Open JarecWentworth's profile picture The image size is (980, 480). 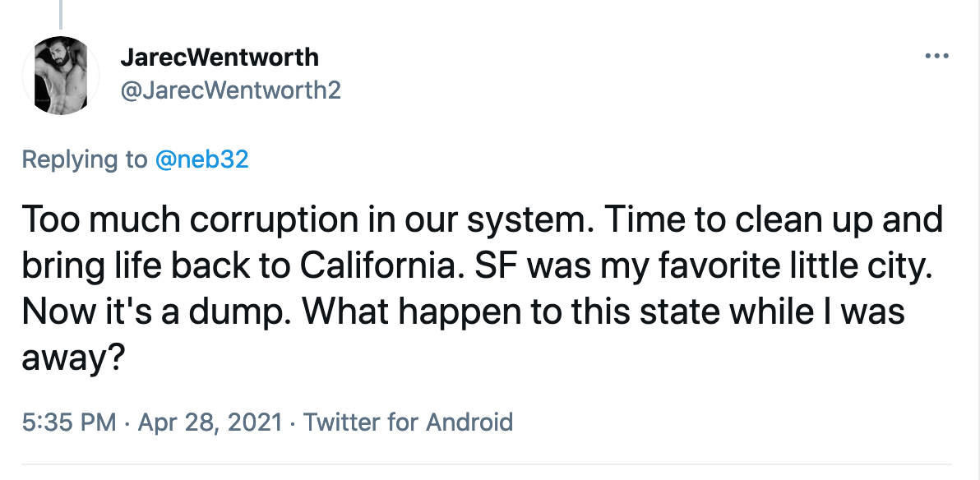pos(61,76)
